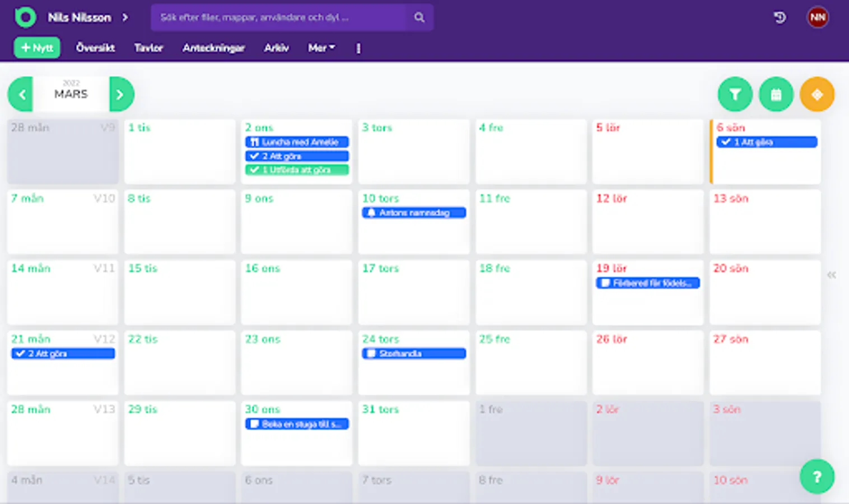Open the history clock icon
This screenshot has width=849, height=504.
[x=780, y=17]
